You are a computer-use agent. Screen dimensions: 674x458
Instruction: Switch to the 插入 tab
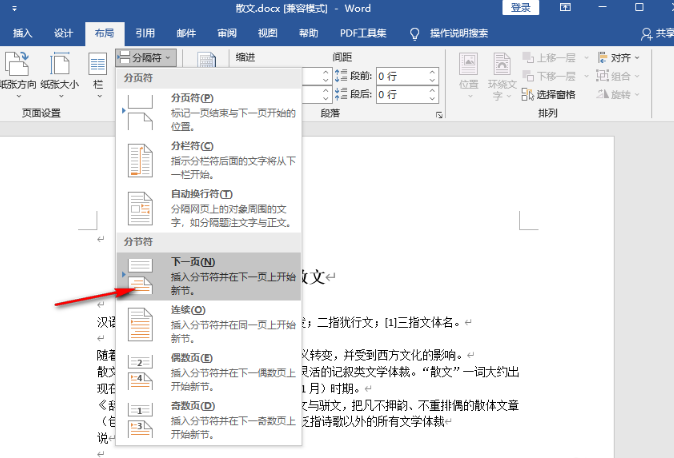(x=22, y=33)
